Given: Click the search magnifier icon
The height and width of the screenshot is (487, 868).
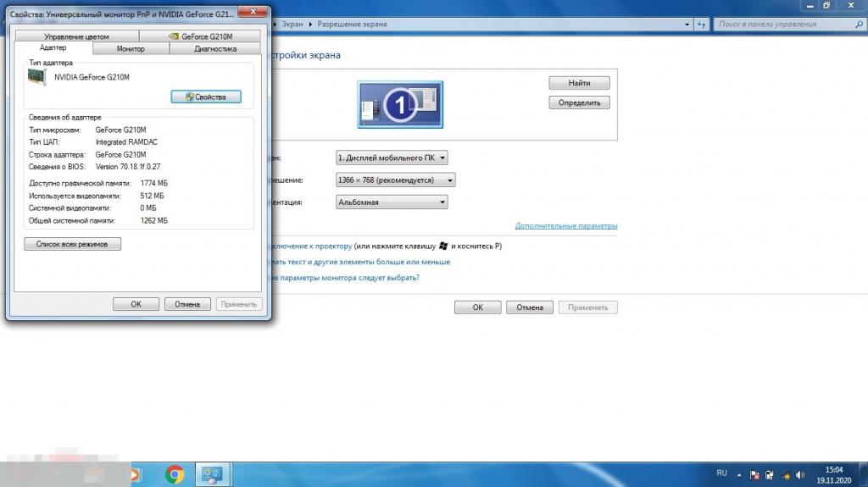Looking at the screenshot, I should pyautogui.click(x=860, y=25).
